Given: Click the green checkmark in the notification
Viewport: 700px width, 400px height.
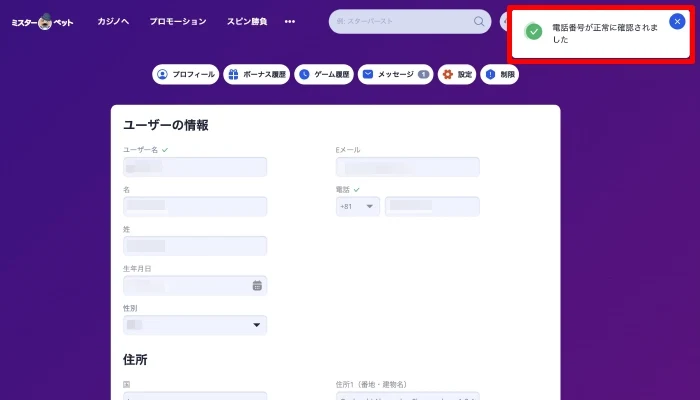Looking at the screenshot, I should (534, 33).
